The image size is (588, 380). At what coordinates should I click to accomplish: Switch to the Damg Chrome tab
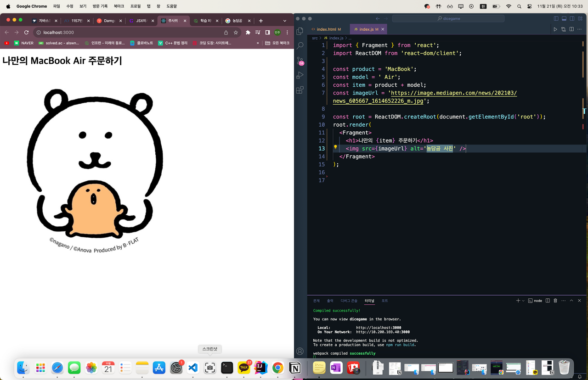coord(109,21)
